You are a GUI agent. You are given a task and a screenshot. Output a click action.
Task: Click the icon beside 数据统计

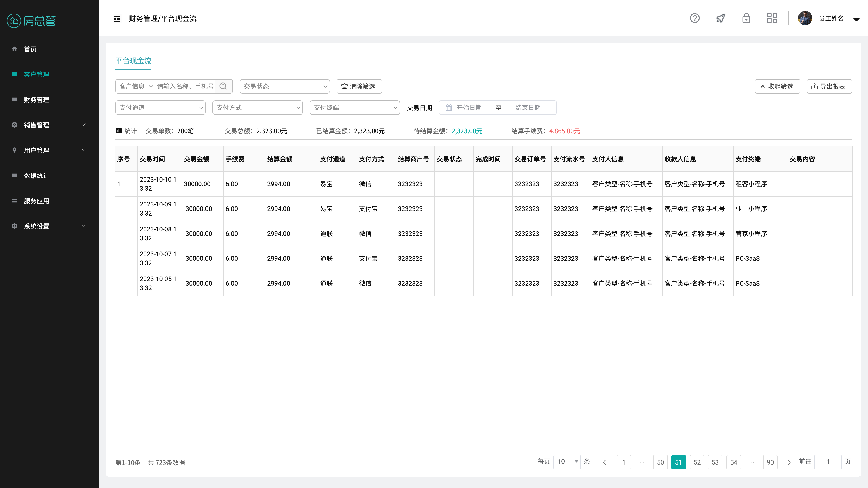[14, 176]
